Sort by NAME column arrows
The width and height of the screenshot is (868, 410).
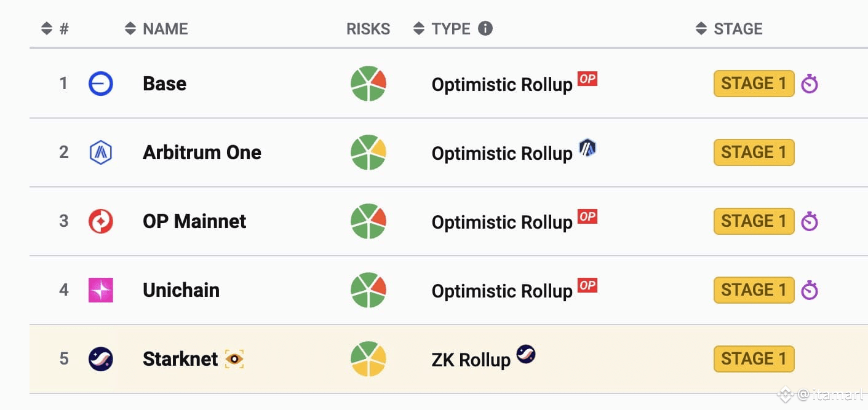(130, 28)
